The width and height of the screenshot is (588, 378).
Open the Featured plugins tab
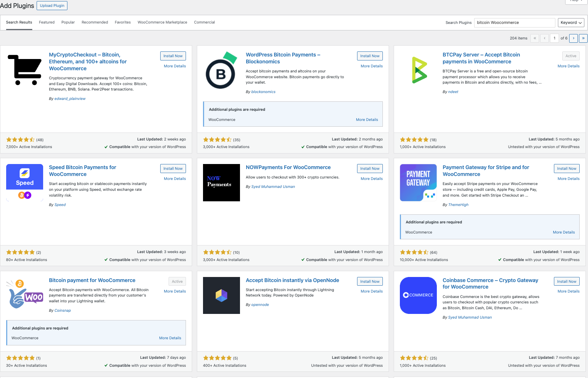click(x=47, y=22)
